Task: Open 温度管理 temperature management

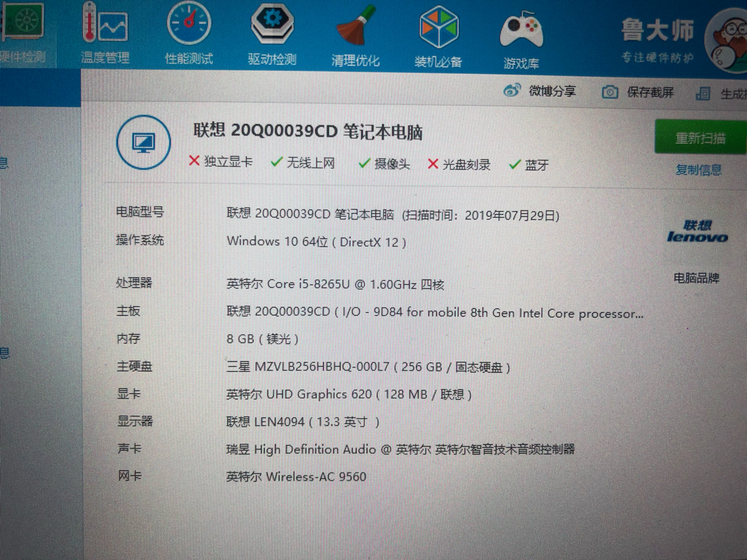Action: pyautogui.click(x=105, y=32)
